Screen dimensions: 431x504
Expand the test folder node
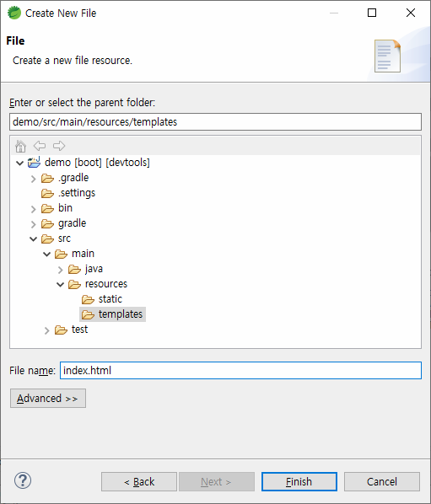(x=46, y=330)
